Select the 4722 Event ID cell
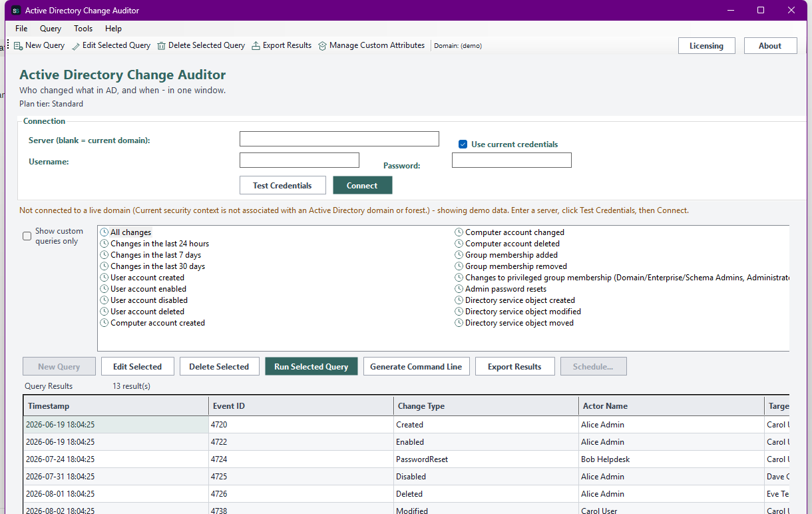This screenshot has width=812, height=514. pyautogui.click(x=301, y=442)
